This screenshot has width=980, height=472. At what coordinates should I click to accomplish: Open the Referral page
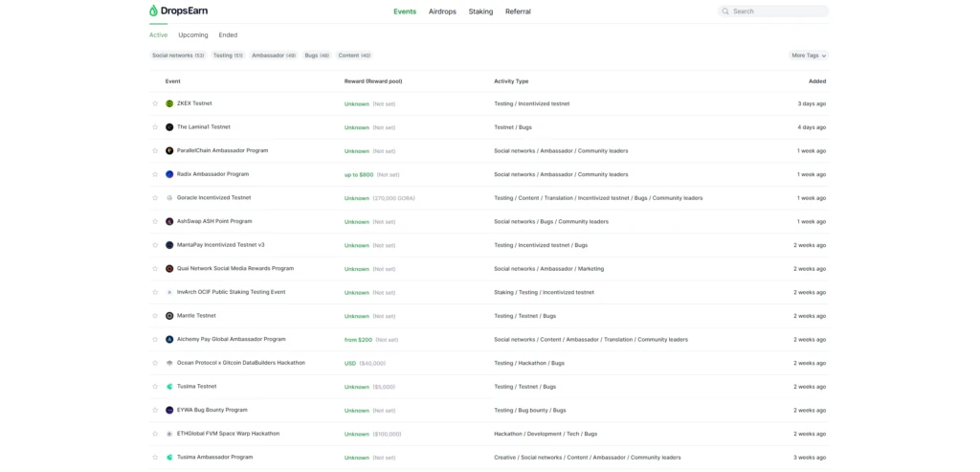[518, 11]
